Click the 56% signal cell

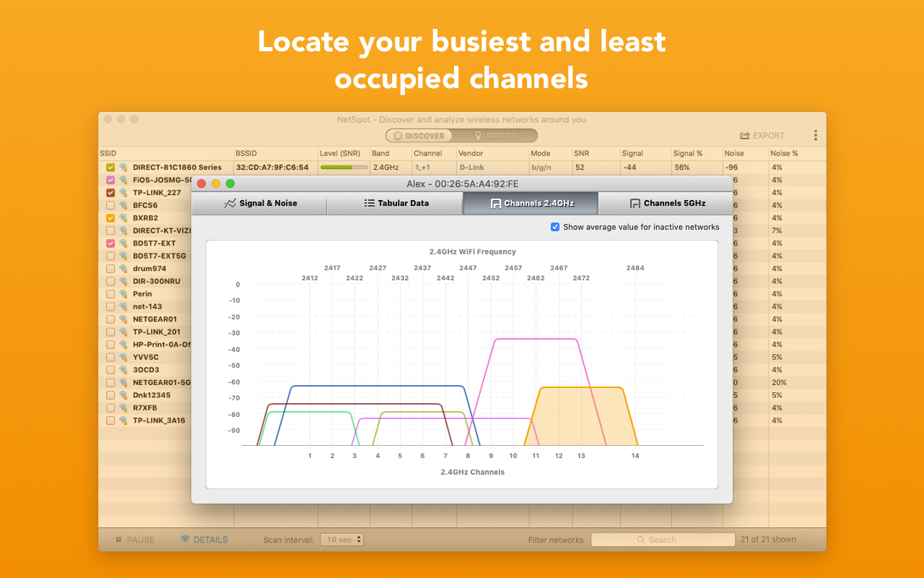681,168
